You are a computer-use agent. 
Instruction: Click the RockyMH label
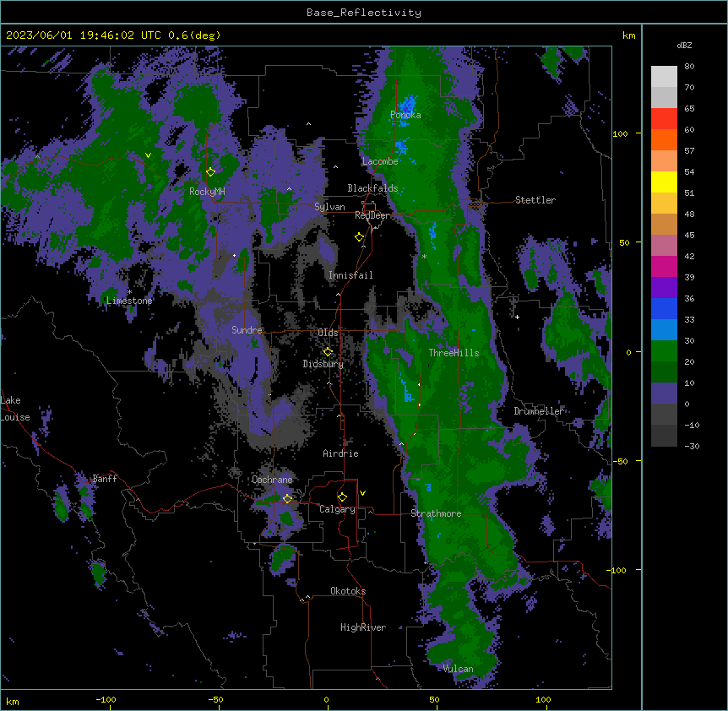point(207,192)
